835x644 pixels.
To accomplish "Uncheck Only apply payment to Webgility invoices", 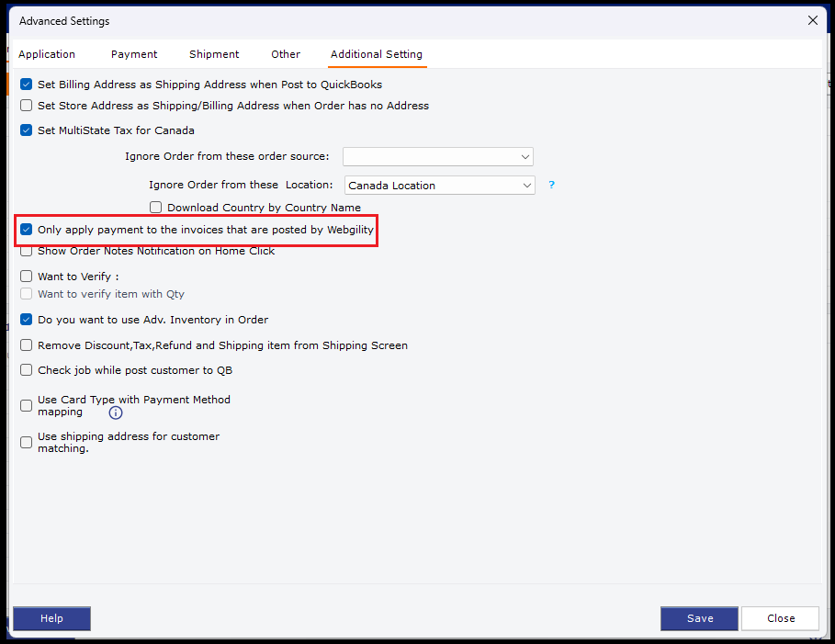I will (x=26, y=230).
